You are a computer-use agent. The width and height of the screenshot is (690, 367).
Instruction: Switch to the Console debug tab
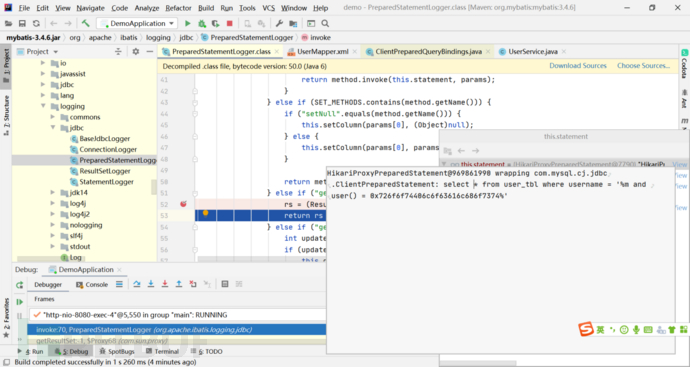[x=92, y=285]
